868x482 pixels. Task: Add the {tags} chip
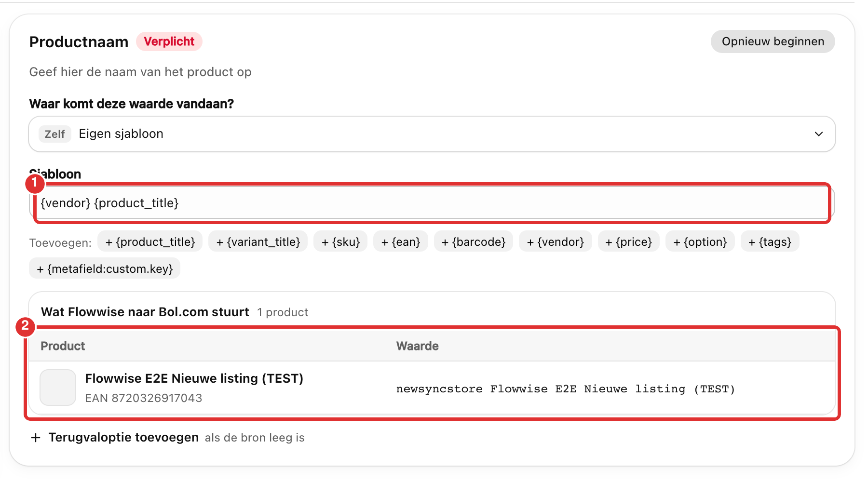pos(770,241)
